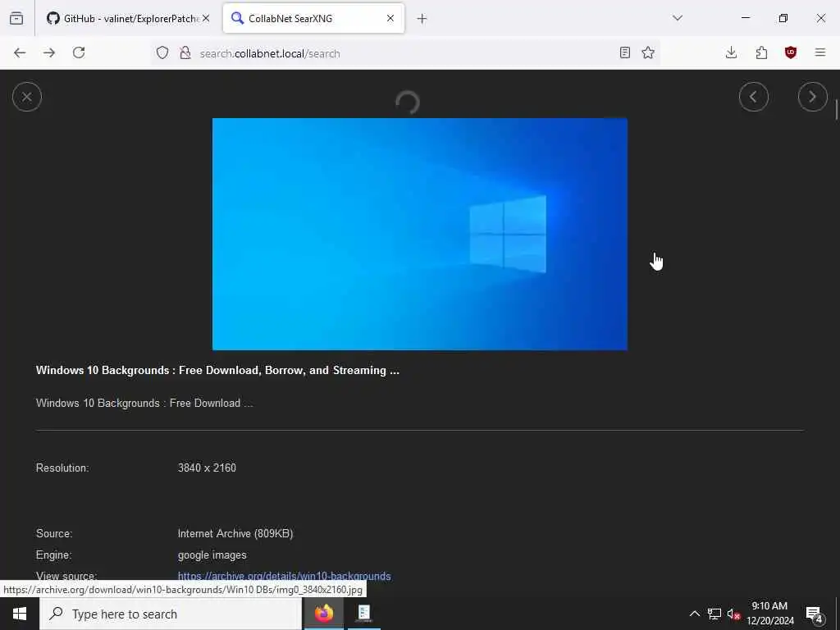Click the Windows 10 Backgrounds result title

[217, 370]
